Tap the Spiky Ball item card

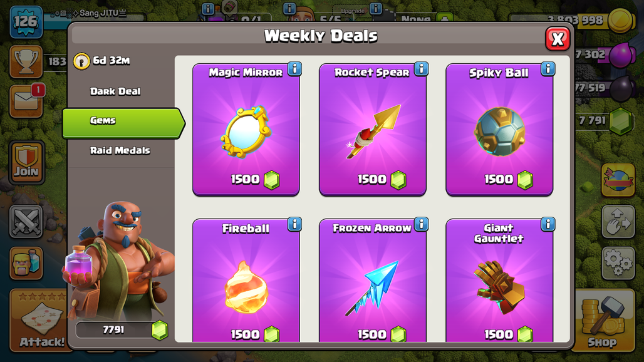(x=499, y=129)
